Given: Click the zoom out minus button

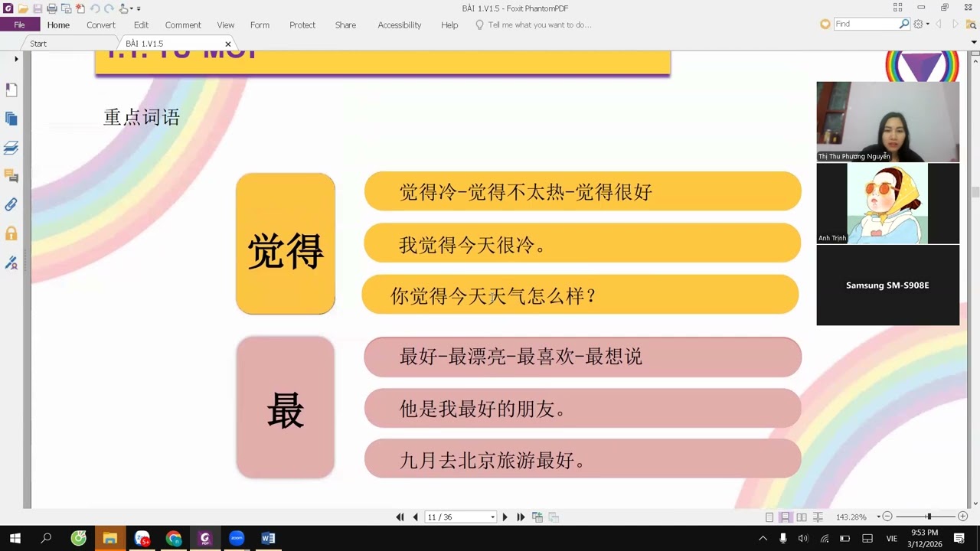Looking at the screenshot, I should click(887, 517).
